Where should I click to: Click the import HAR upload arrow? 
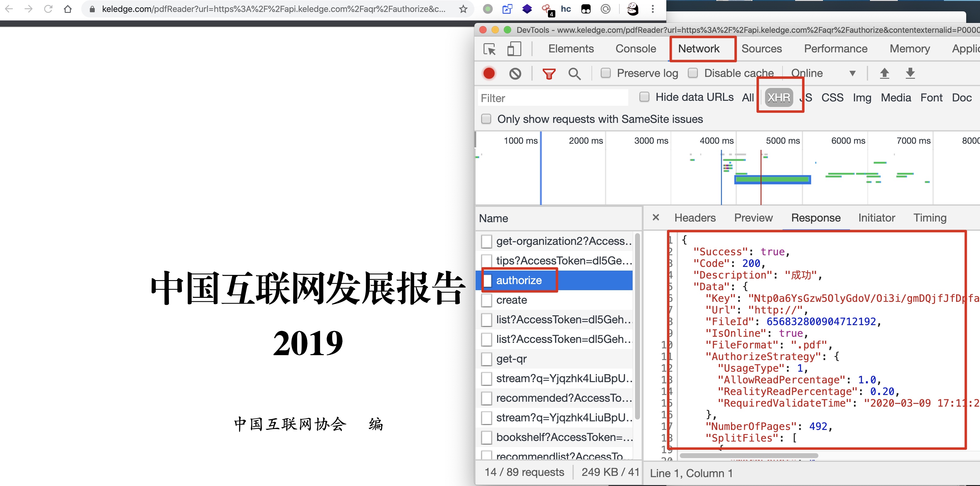885,73
